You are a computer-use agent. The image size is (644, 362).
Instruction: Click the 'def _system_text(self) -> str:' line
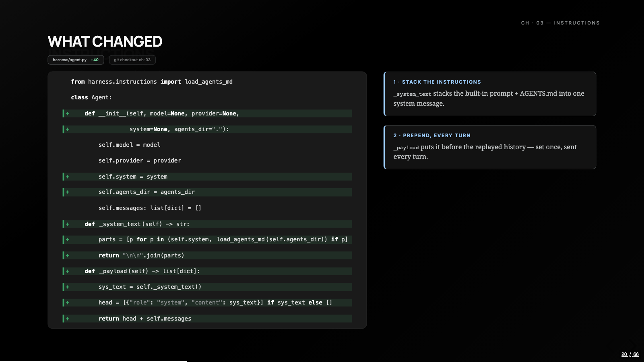[207, 224]
